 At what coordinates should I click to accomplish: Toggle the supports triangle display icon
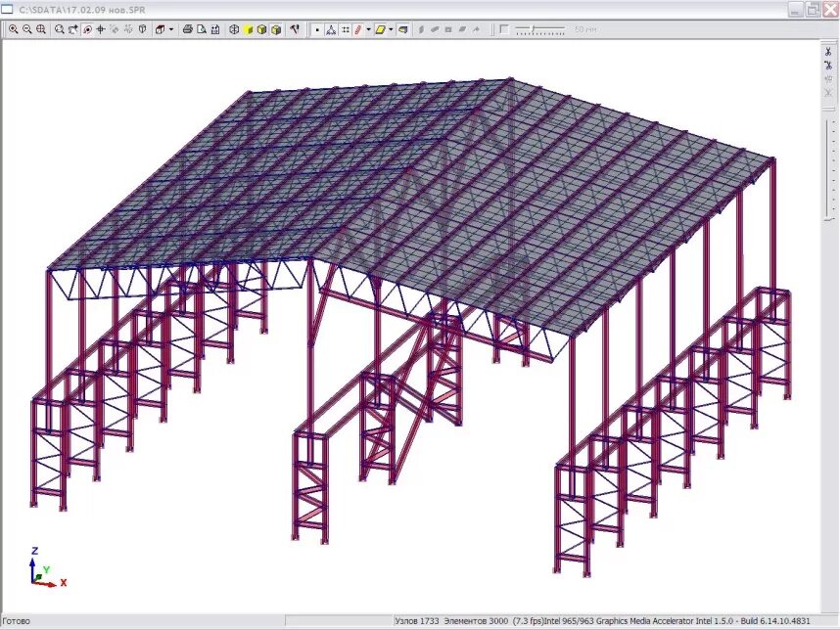[x=331, y=29]
